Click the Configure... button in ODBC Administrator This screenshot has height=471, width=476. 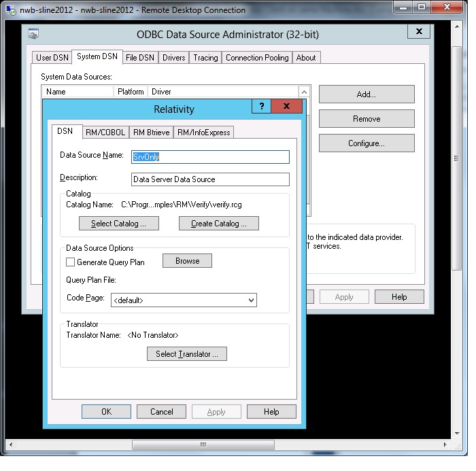click(x=367, y=143)
